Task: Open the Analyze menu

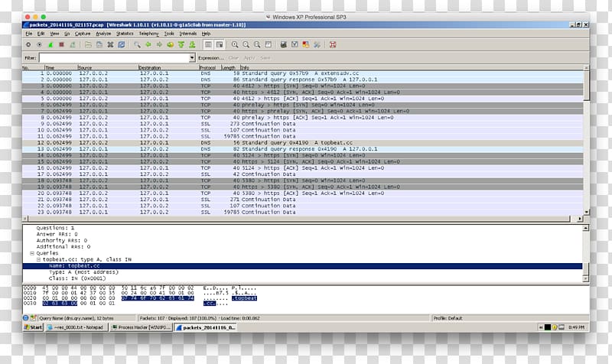Action: [x=103, y=34]
